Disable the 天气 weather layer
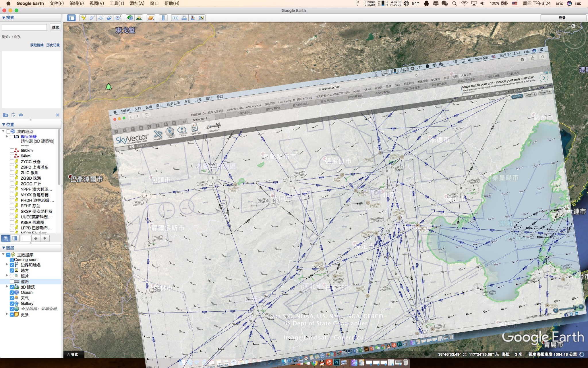This screenshot has width=588, height=368. [12, 298]
